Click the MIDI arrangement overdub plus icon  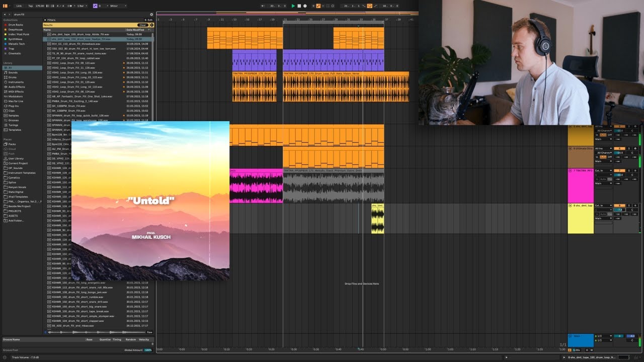(313, 6)
